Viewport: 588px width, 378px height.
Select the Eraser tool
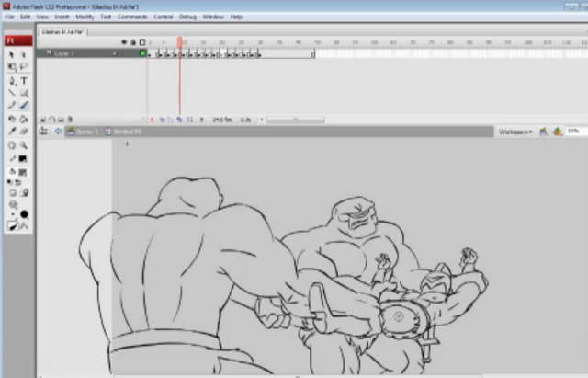click(24, 132)
